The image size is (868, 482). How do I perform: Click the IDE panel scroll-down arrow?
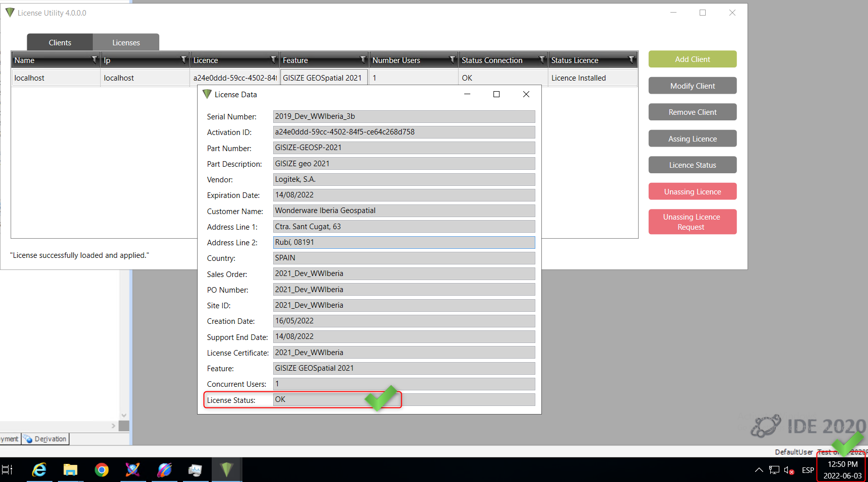pos(124,416)
